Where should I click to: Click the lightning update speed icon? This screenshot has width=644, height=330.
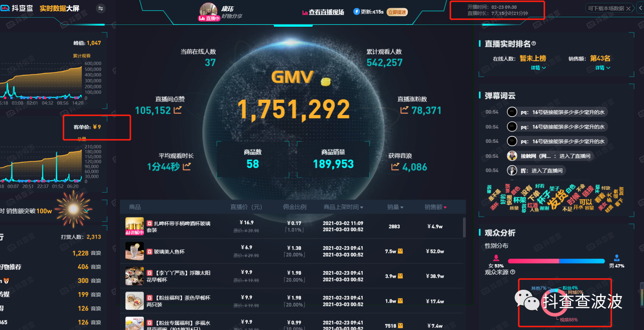[x=356, y=12]
